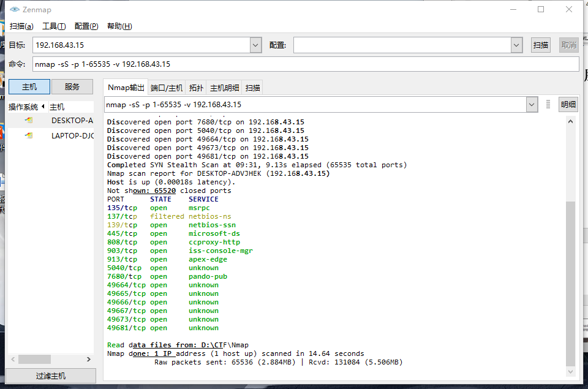
Task: Click the 配置 profile input field
Action: coord(402,45)
